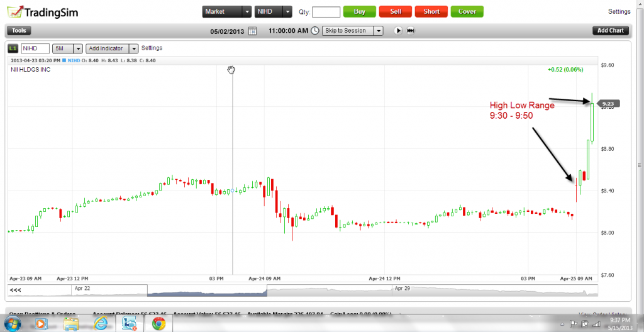Screen dimensions: 644x332
Task: Open Windows Explorer folder in taskbar
Action: point(71,324)
